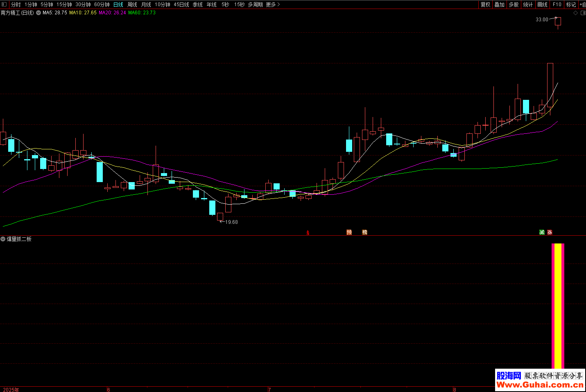Expand 南方精工 main chart indicator dropdown
The height and width of the screenshot is (392, 586).
click(x=38, y=13)
